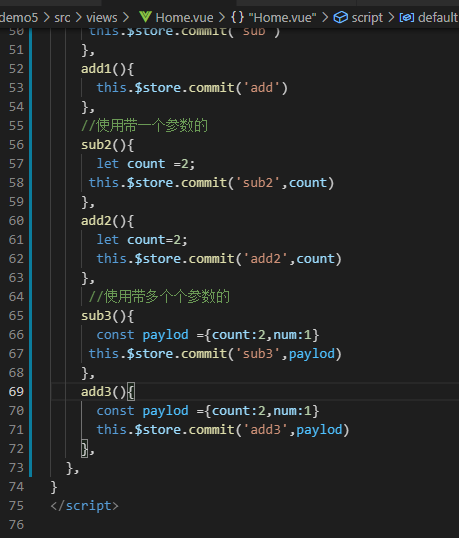The height and width of the screenshot is (538, 459).
Task: Click sub2(){ method definition
Action: pos(107,145)
